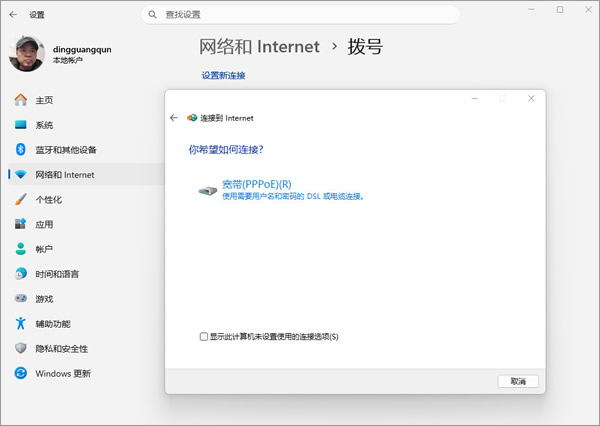
Task: Select the 游戏 gaming controller icon
Action: point(20,298)
